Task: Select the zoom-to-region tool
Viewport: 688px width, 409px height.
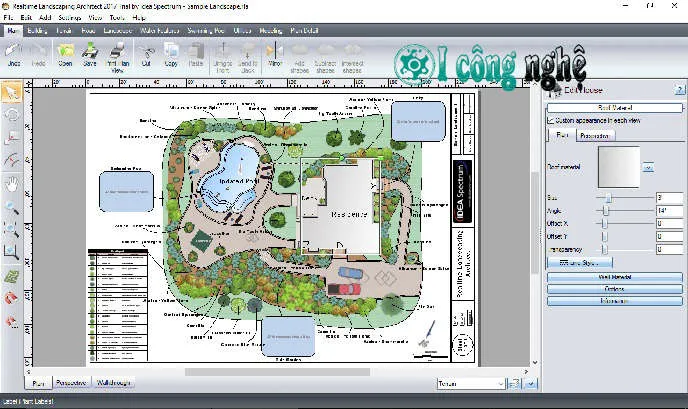Action: pos(12,229)
